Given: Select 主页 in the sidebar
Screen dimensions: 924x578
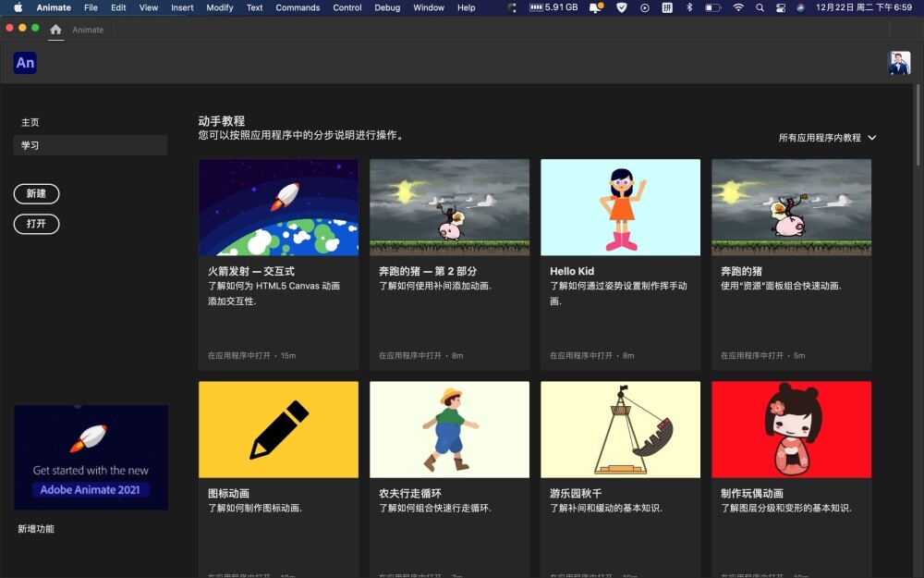Looking at the screenshot, I should (30, 122).
